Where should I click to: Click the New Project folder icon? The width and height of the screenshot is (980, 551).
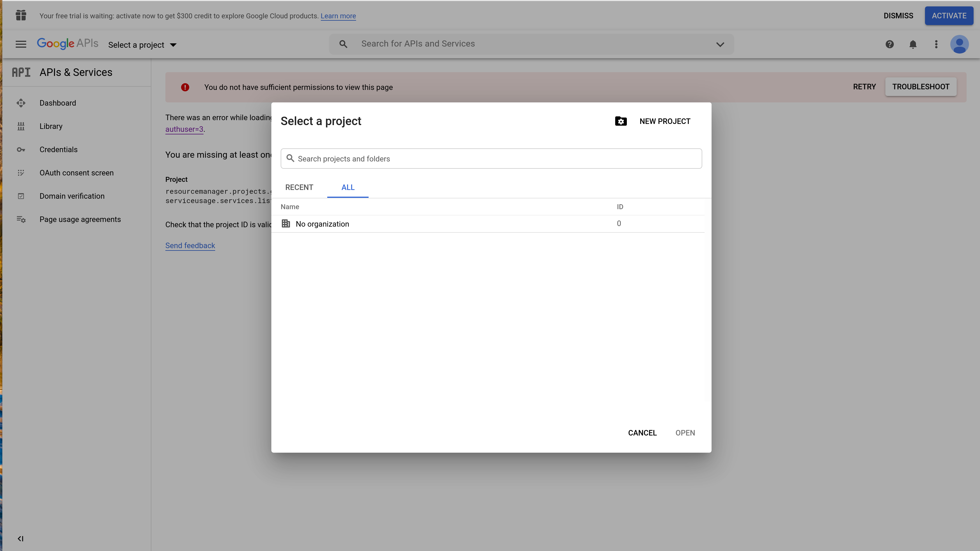pyautogui.click(x=620, y=121)
